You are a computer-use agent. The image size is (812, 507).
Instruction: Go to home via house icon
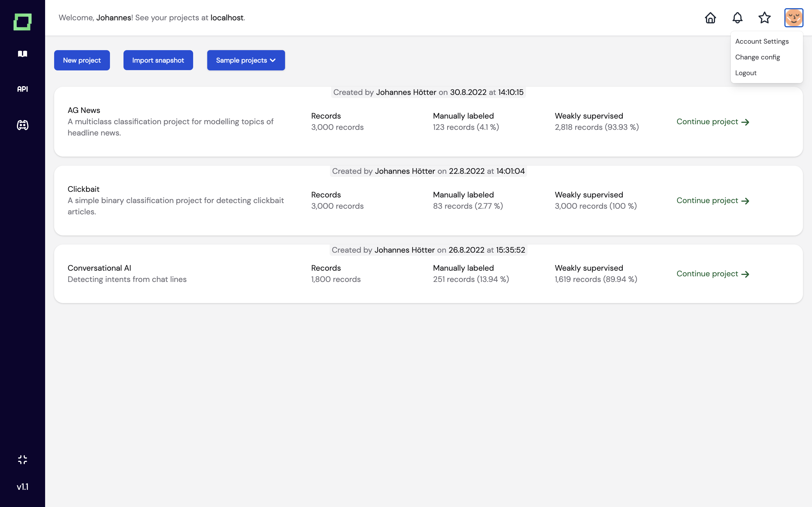[x=710, y=18]
